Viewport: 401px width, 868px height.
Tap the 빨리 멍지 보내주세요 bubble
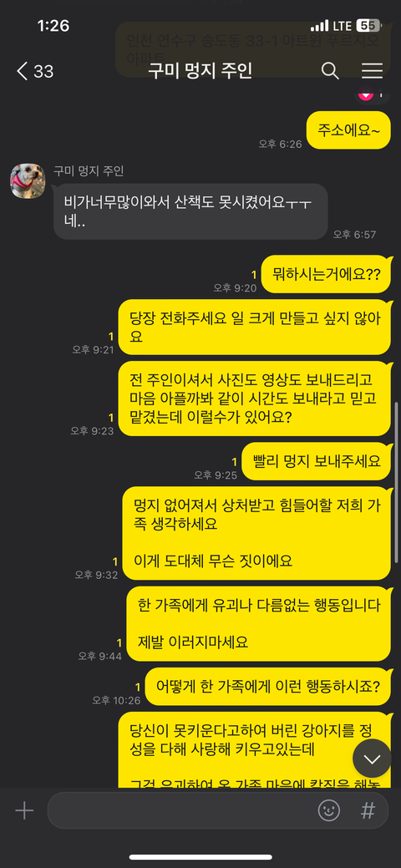317,461
